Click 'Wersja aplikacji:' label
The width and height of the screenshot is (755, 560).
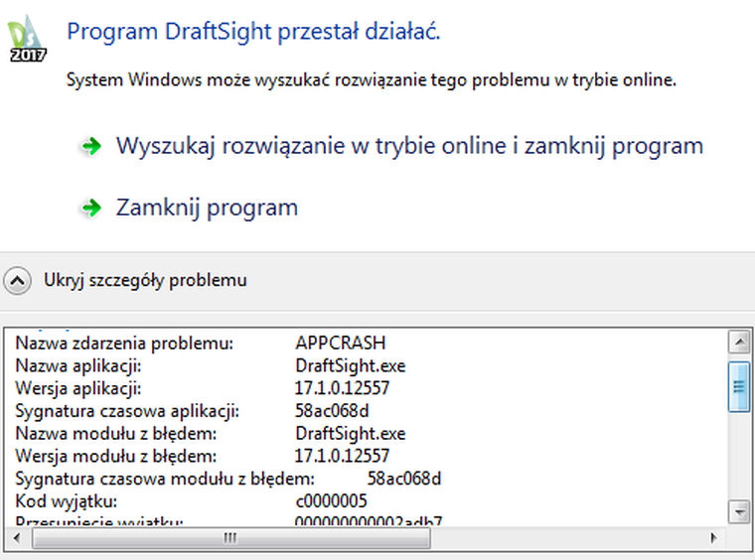point(78,388)
